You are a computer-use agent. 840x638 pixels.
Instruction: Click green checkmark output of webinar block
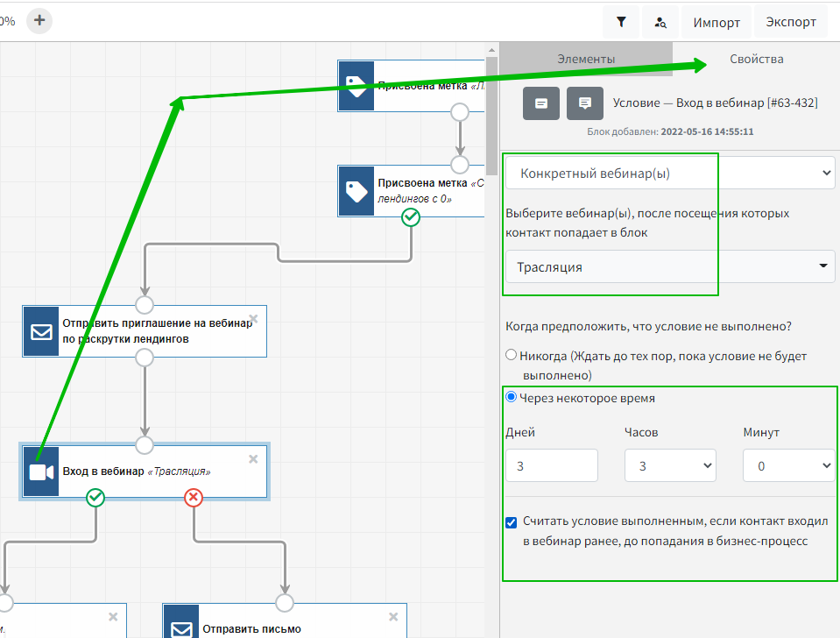[x=96, y=498]
